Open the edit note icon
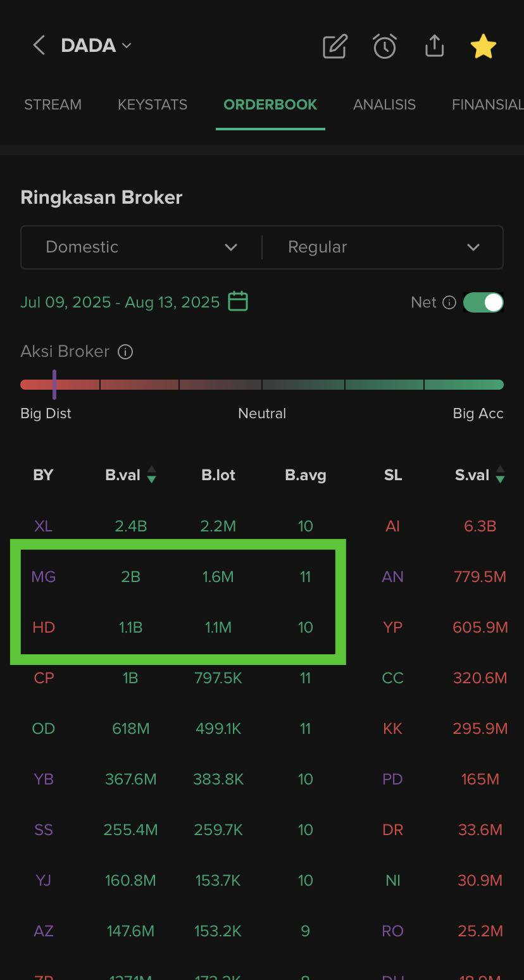524x980 pixels. click(335, 46)
